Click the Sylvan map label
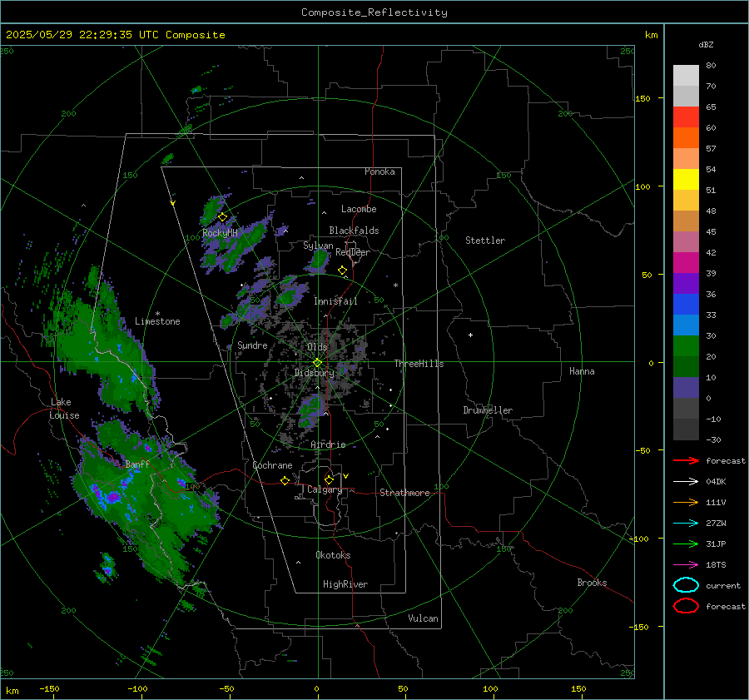Viewport: 749px width, 700px height. [318, 246]
